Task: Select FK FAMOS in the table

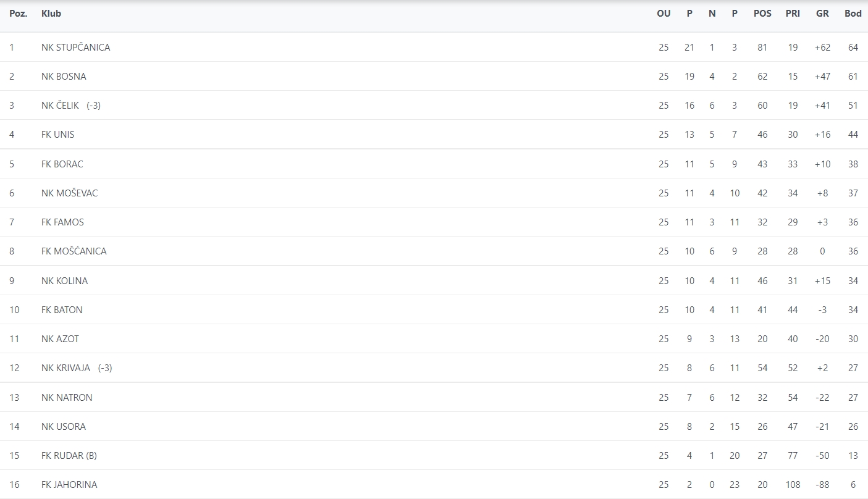Action: coord(62,222)
